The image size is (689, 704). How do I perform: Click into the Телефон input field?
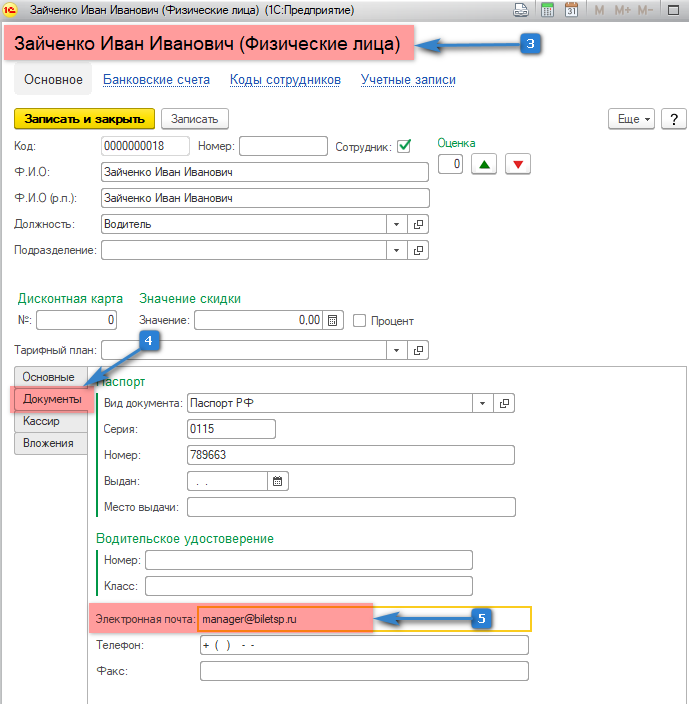click(364, 645)
